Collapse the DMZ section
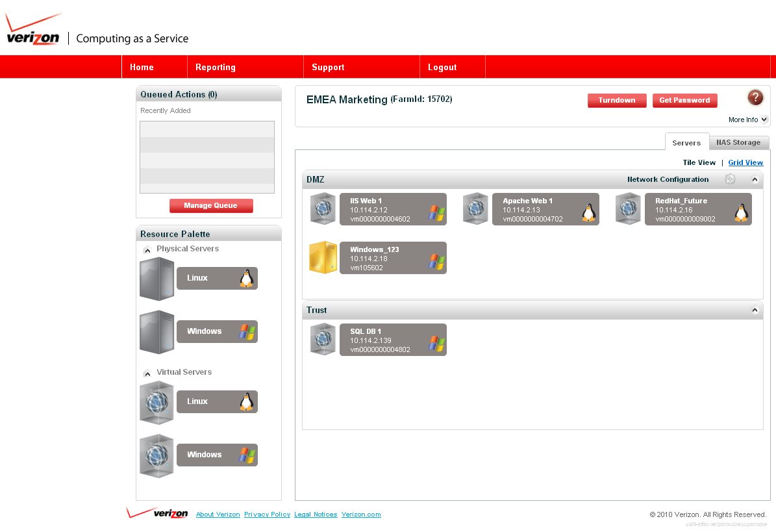 (x=755, y=179)
